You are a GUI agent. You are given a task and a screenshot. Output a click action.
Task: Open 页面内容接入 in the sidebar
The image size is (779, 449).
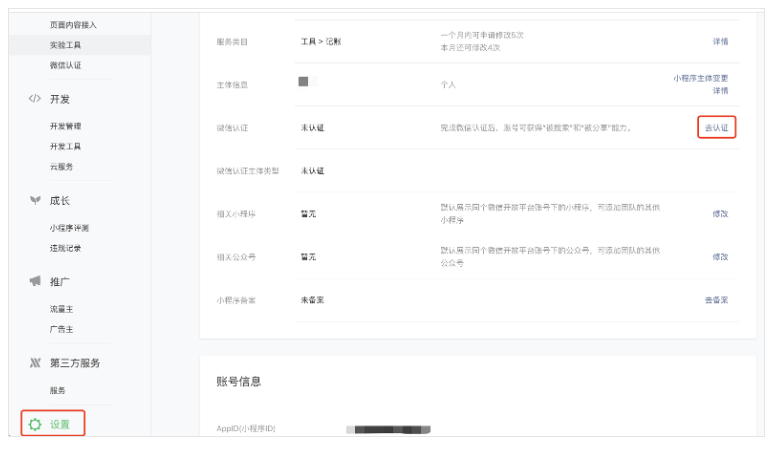73,24
